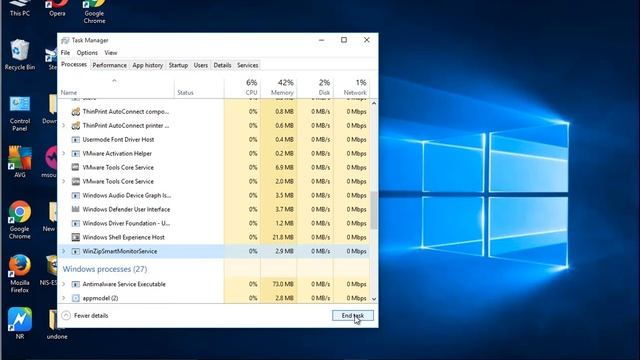Click the End task button

pyautogui.click(x=353, y=316)
